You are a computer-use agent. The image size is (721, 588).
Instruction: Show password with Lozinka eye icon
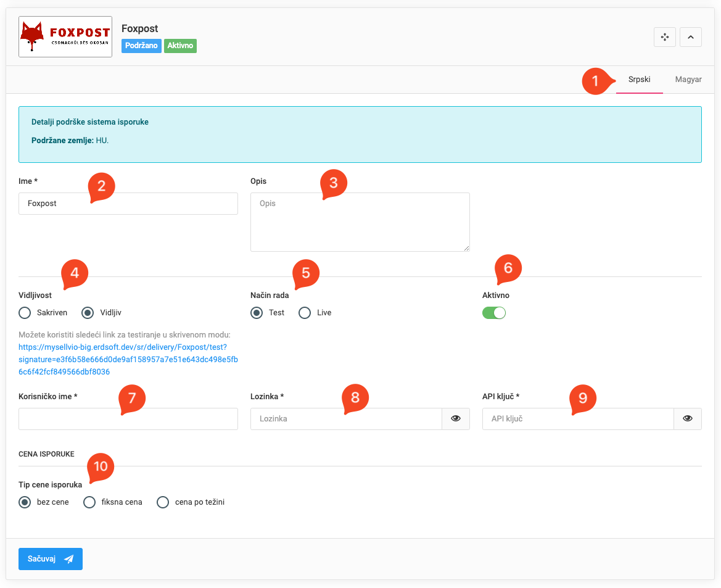pos(456,419)
